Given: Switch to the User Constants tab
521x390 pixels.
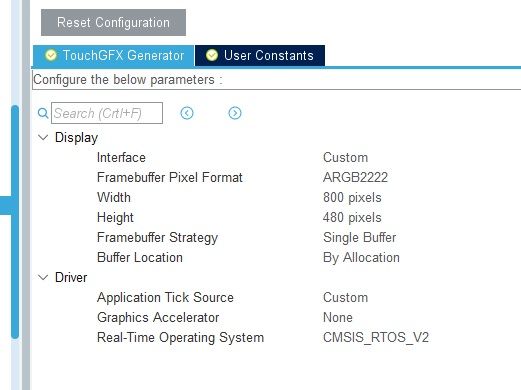Looking at the screenshot, I should pos(260,55).
